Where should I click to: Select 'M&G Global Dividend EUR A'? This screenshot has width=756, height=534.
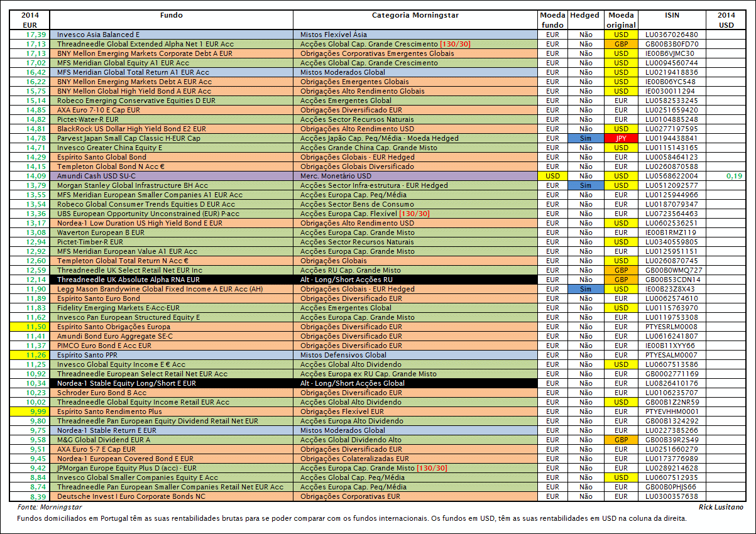(x=172, y=440)
